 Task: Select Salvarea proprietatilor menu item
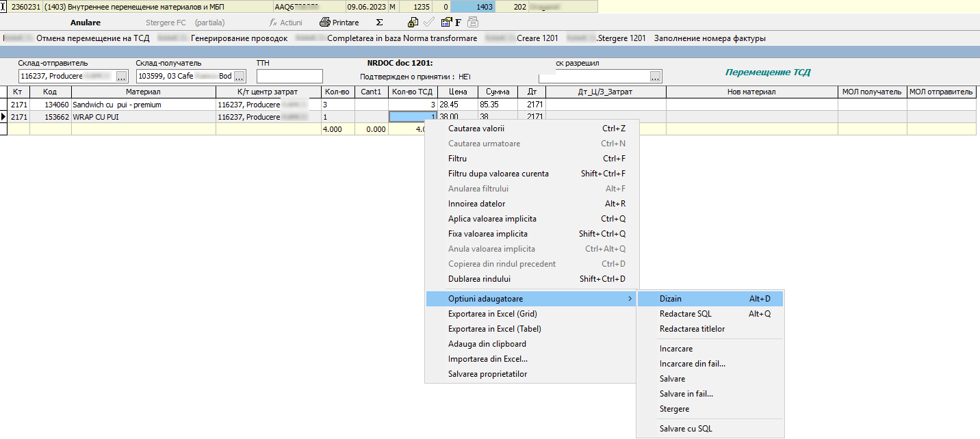pos(532,374)
